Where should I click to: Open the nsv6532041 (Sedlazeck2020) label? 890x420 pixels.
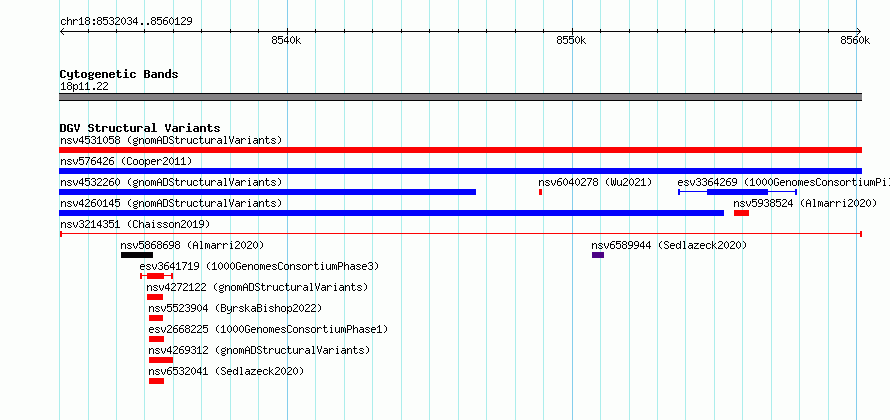tap(226, 371)
